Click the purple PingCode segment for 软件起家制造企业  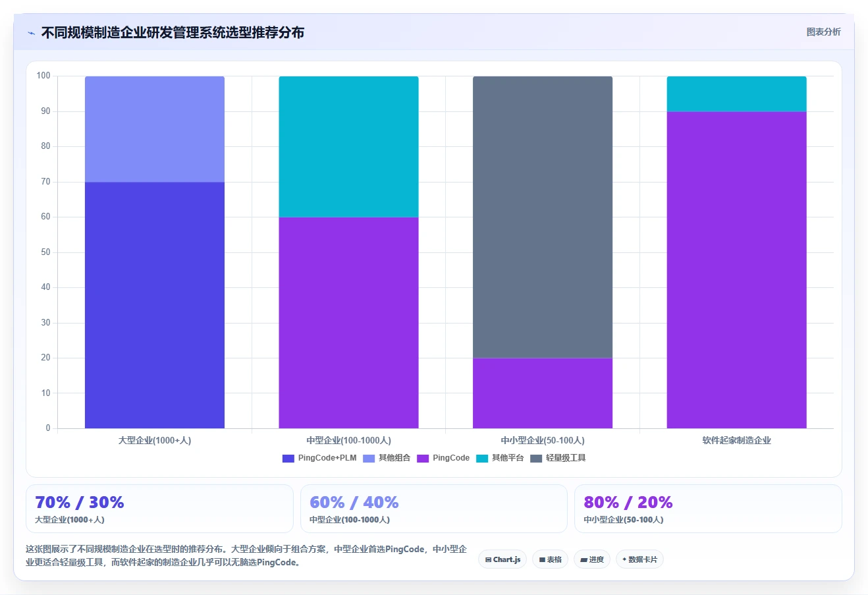(736, 270)
